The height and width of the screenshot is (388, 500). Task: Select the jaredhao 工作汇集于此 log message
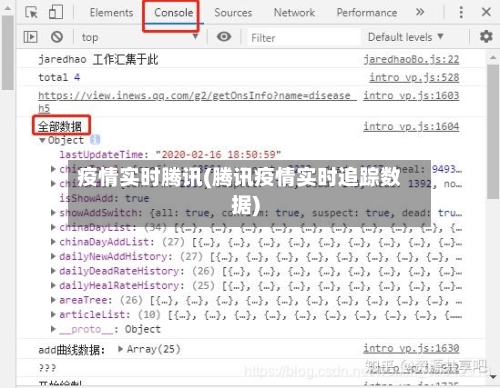pos(98,60)
